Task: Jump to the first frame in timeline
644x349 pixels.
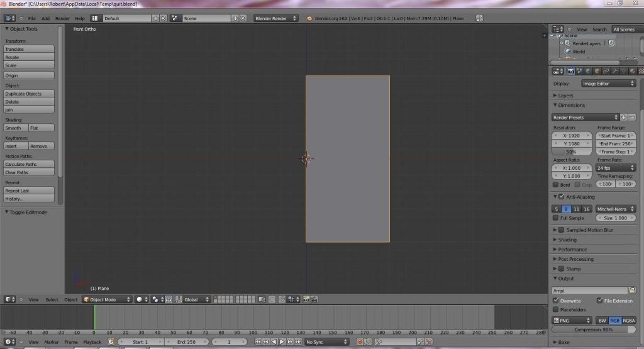Action: pos(257,341)
